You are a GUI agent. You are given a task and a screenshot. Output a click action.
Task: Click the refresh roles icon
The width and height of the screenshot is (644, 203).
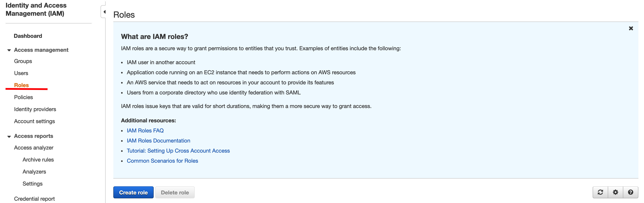600,192
